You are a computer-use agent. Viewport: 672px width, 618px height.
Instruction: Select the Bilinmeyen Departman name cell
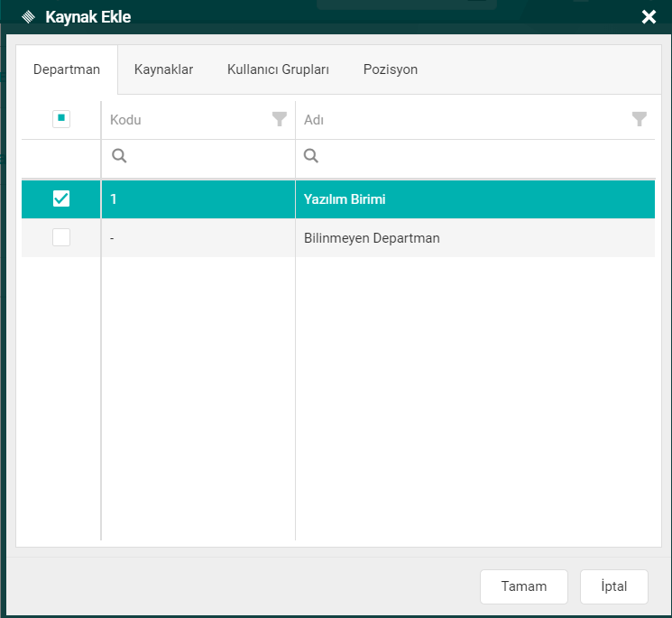pyautogui.click(x=372, y=238)
